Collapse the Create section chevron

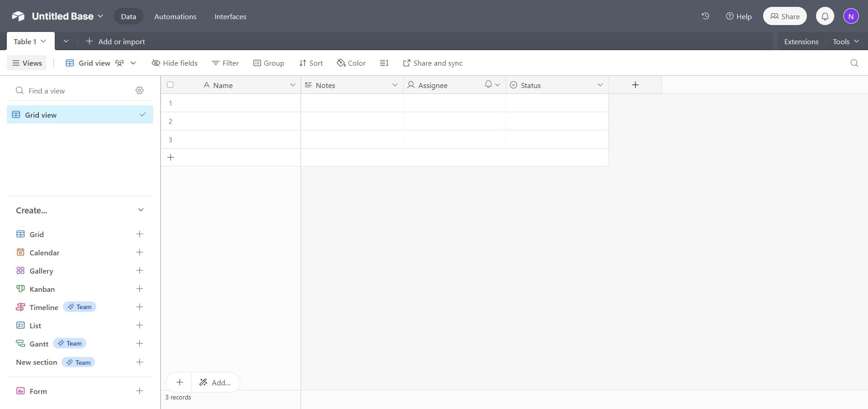[140, 210]
